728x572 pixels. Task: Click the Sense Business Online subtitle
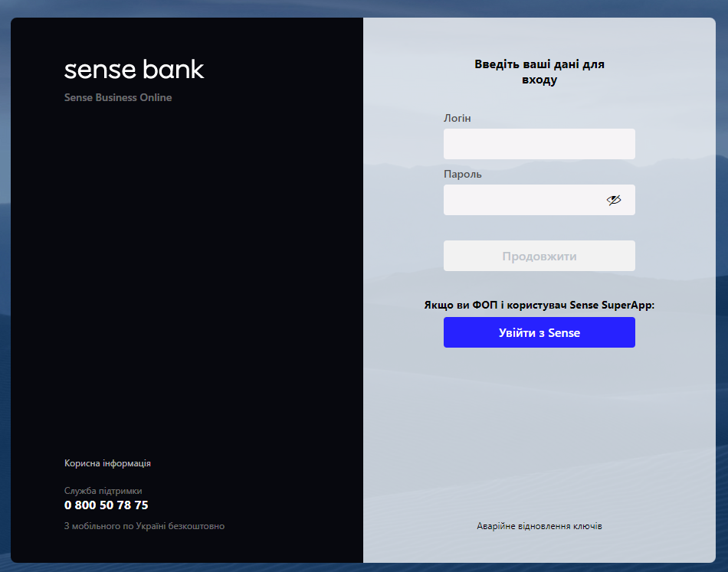pyautogui.click(x=118, y=97)
